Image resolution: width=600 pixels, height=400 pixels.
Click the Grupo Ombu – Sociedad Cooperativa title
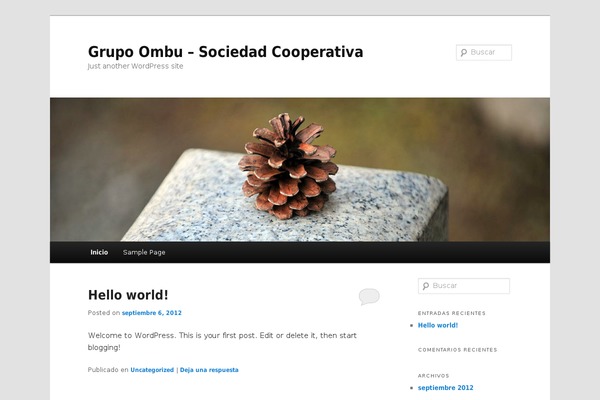(x=225, y=52)
